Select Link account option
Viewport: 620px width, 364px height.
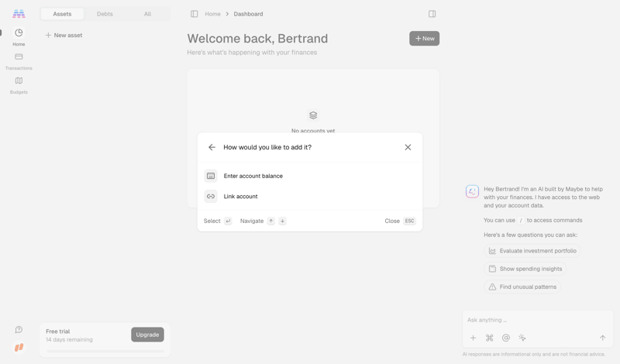click(310, 197)
